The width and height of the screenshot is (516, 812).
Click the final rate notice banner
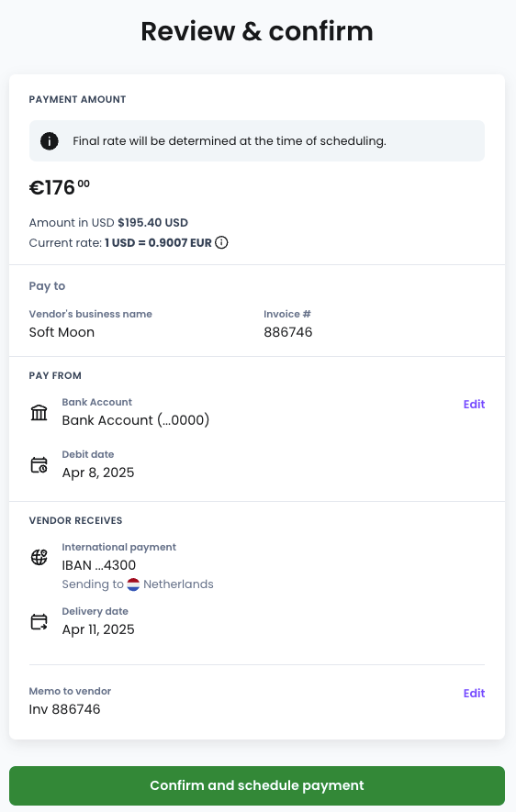(x=257, y=141)
